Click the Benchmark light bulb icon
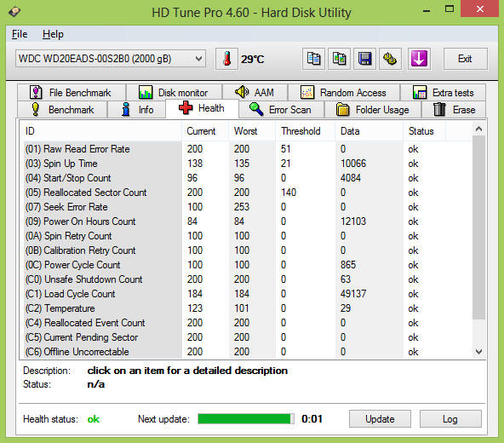Viewport: 504px width, 443px height. [36, 109]
